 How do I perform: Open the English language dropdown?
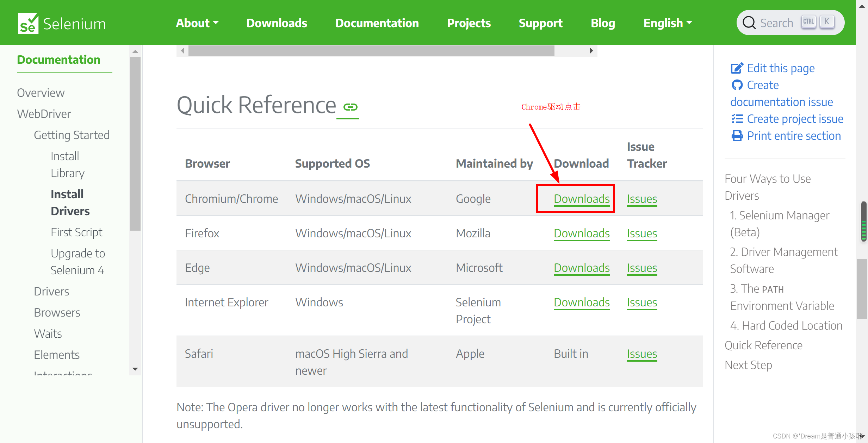(x=668, y=23)
